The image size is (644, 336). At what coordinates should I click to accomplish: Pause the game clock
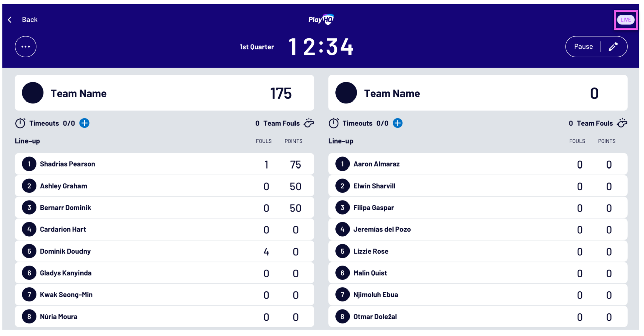coord(583,47)
